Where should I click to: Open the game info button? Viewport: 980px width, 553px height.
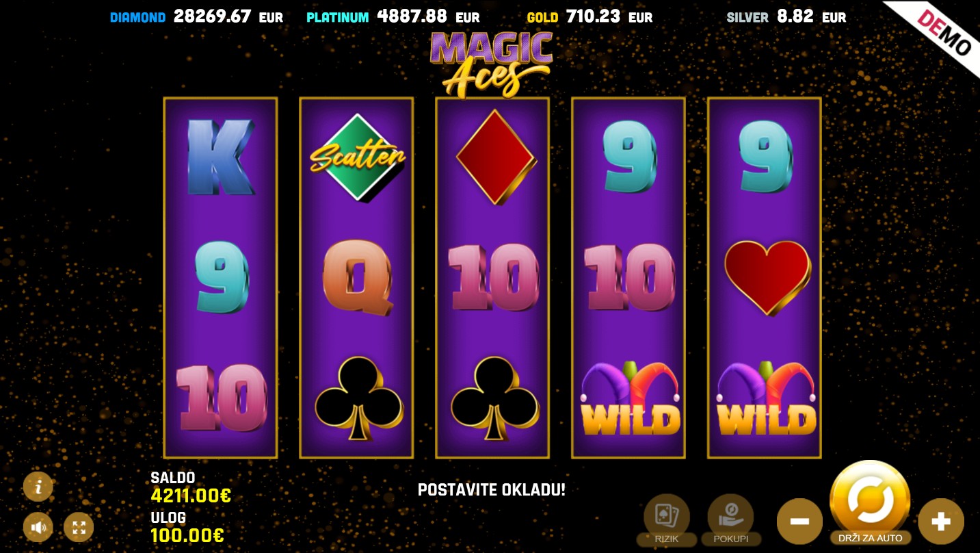38,487
